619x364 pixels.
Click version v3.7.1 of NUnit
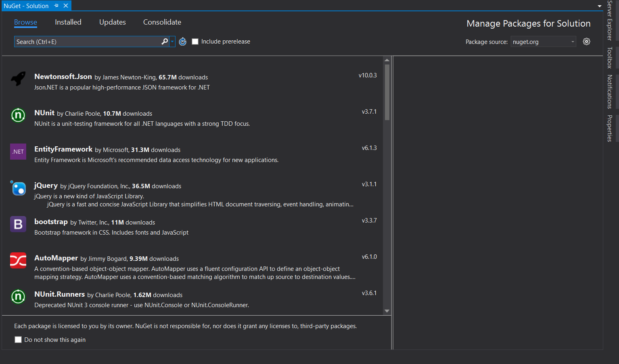(x=369, y=112)
